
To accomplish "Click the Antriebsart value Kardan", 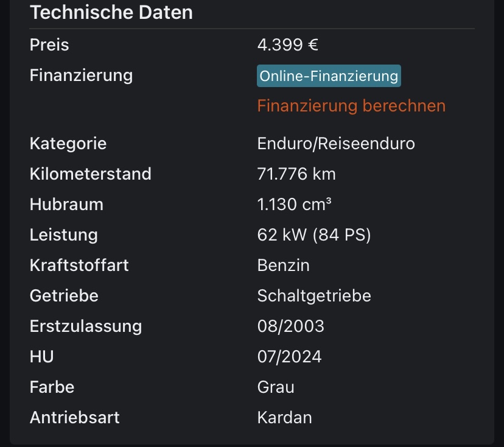I will point(284,417).
